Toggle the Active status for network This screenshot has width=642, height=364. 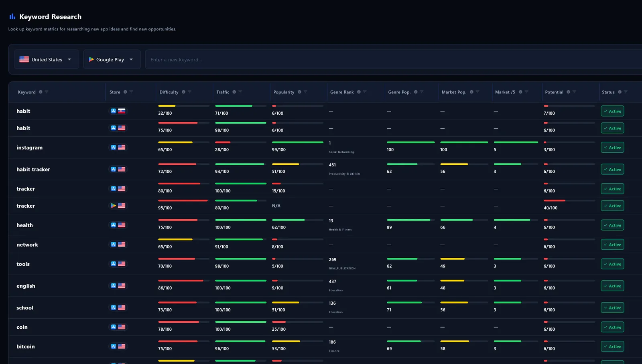612,245
